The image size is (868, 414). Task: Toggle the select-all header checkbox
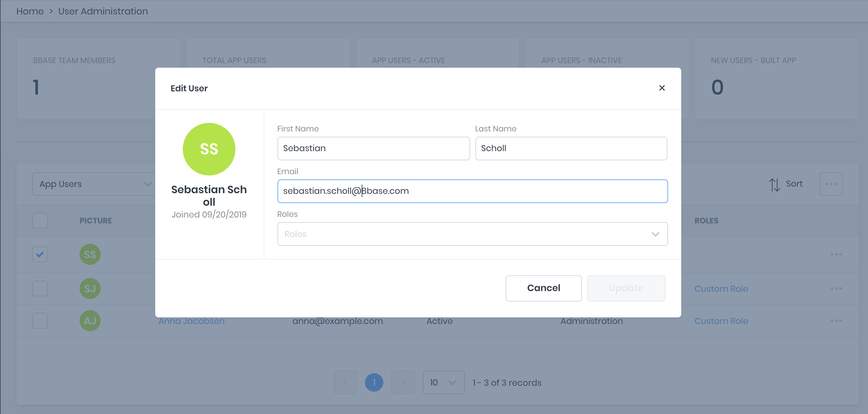40,221
